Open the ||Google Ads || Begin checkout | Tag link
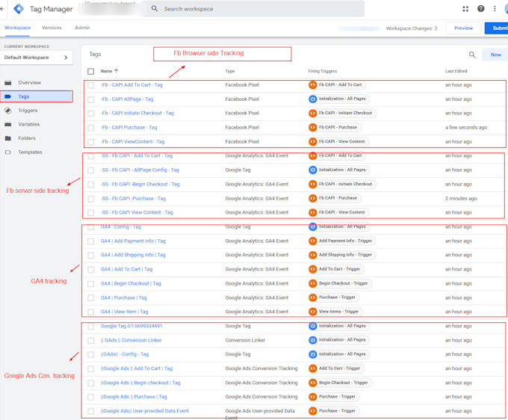 [x=140, y=383]
